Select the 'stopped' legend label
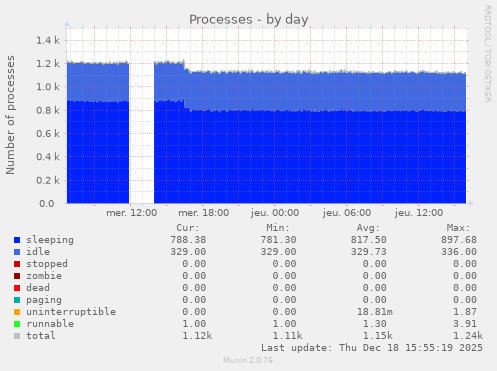 [47, 264]
